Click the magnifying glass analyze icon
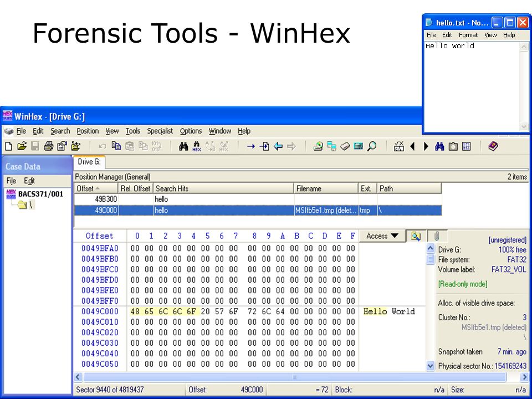 (372, 146)
